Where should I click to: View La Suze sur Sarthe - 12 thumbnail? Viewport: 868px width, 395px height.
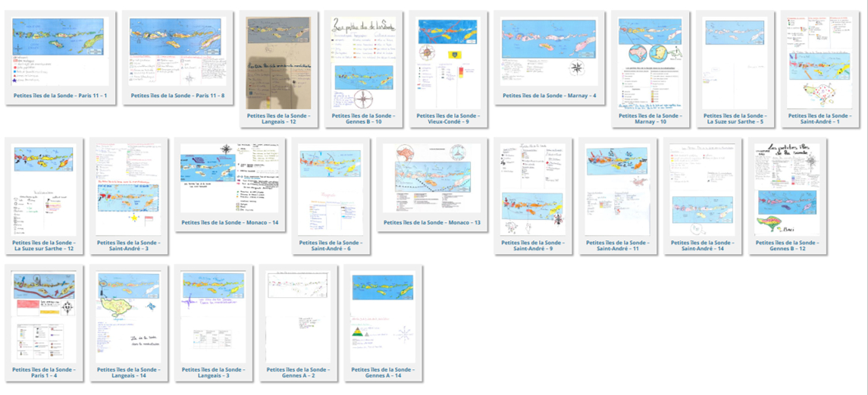click(x=44, y=190)
